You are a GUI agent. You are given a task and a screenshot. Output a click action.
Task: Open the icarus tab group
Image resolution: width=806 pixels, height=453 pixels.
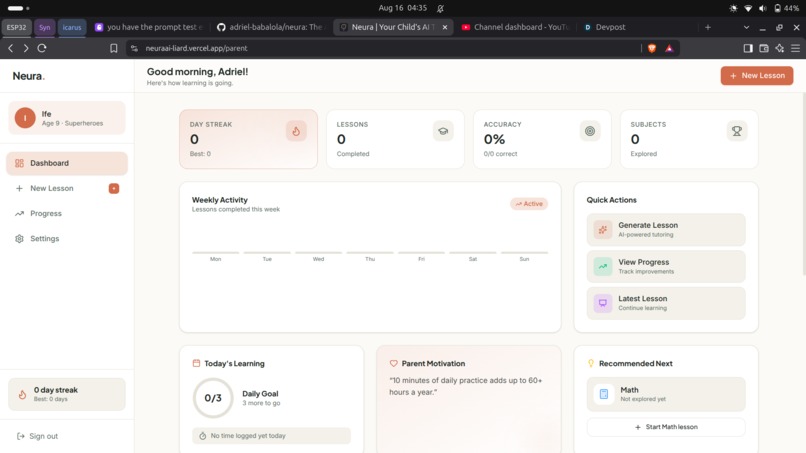[72, 27]
